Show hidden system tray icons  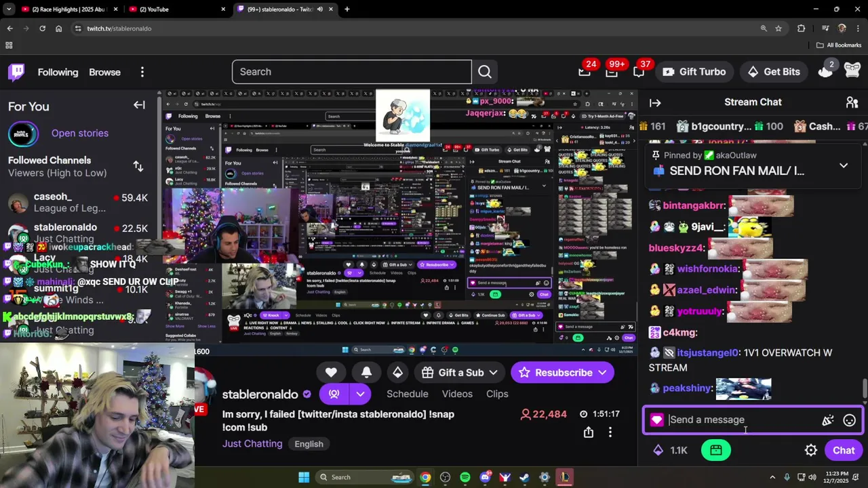772,477
